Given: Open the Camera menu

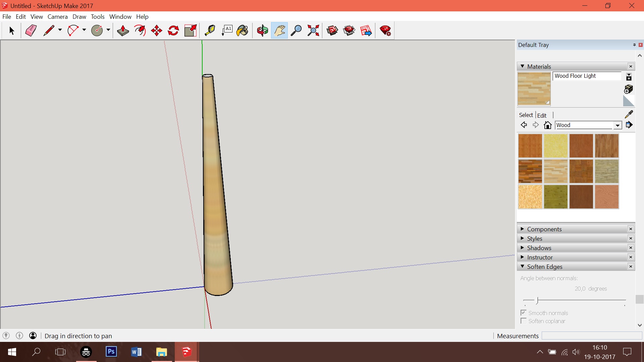Looking at the screenshot, I should (x=57, y=16).
